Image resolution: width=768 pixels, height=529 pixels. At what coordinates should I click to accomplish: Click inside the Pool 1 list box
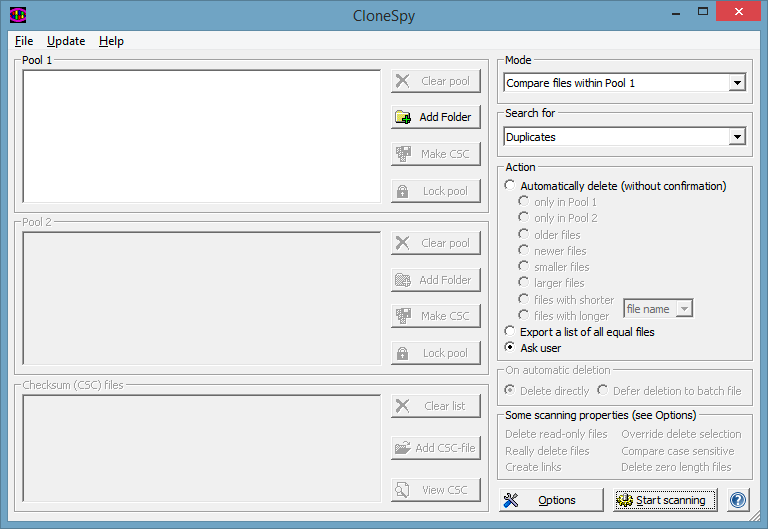201,136
